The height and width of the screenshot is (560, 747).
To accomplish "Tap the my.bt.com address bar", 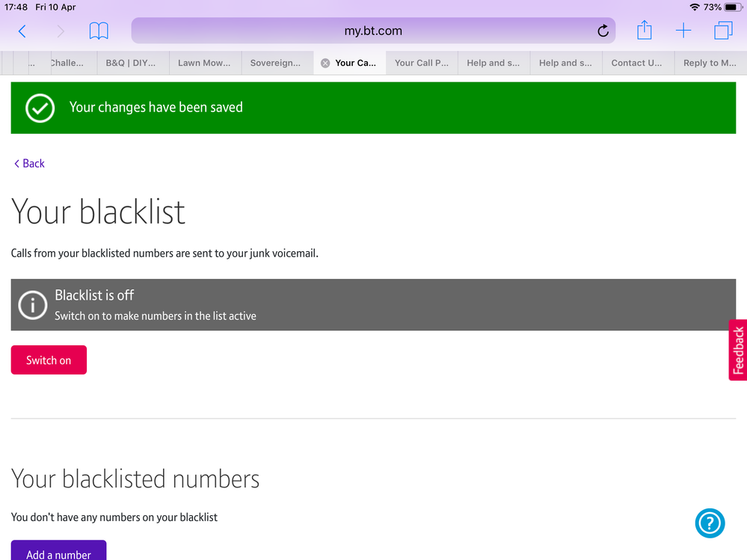I will click(x=373, y=31).
